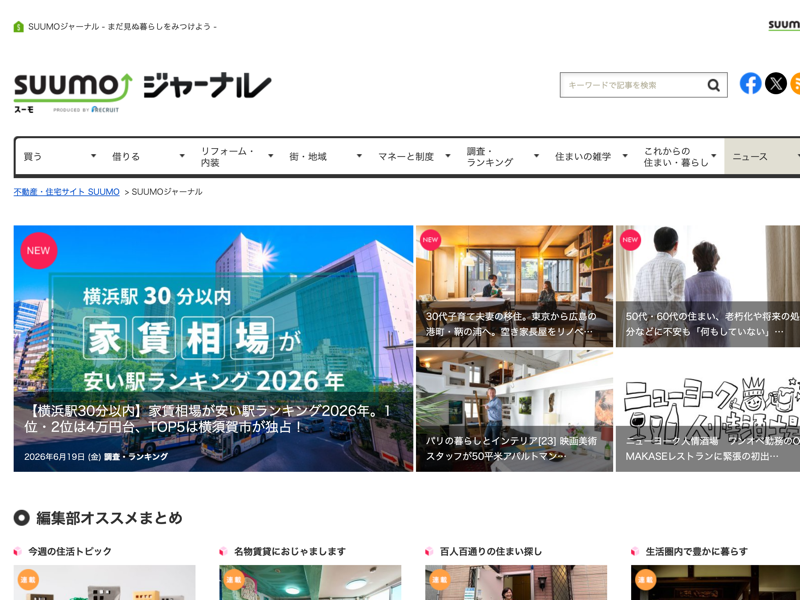The width and height of the screenshot is (800, 600).
Task: Click the green SUUMO house icon in header
Action: [18, 27]
